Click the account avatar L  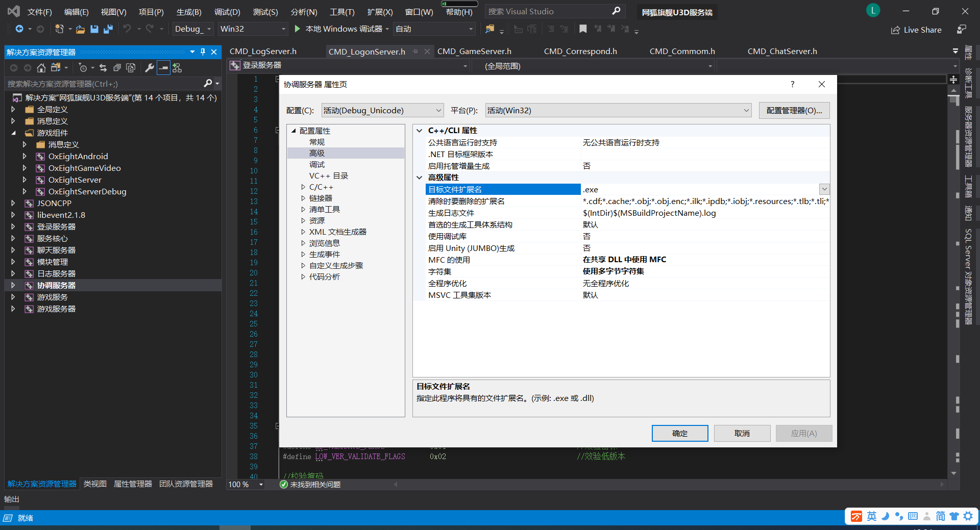point(873,10)
